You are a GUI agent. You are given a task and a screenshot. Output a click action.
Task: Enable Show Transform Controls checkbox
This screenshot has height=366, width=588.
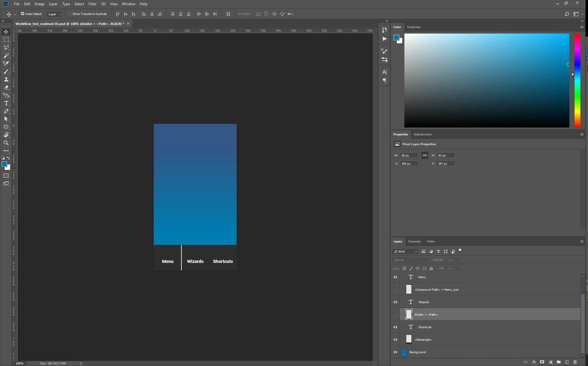click(x=70, y=14)
